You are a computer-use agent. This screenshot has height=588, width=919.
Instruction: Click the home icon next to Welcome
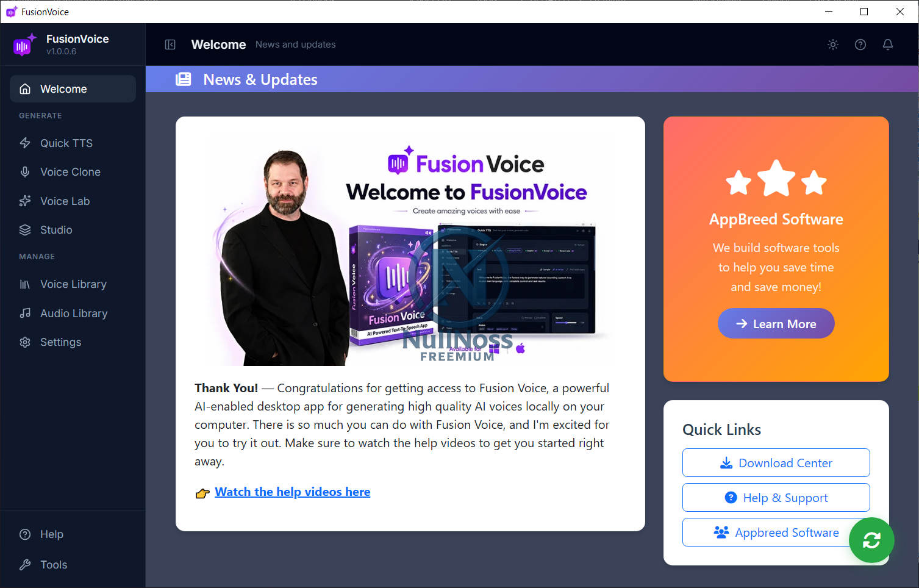point(25,89)
